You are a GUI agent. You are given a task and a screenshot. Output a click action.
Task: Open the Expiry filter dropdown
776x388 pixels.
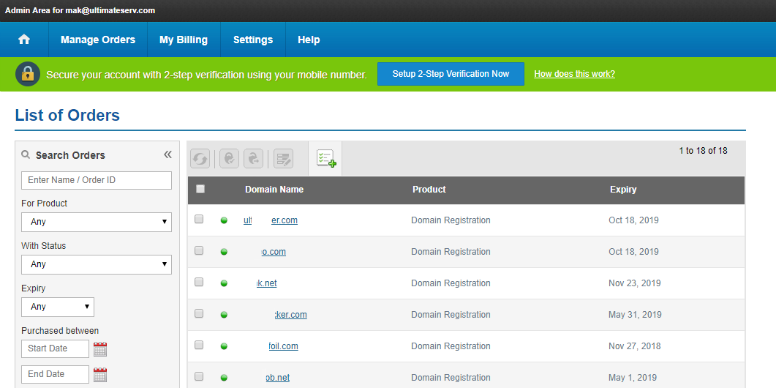pyautogui.click(x=57, y=307)
